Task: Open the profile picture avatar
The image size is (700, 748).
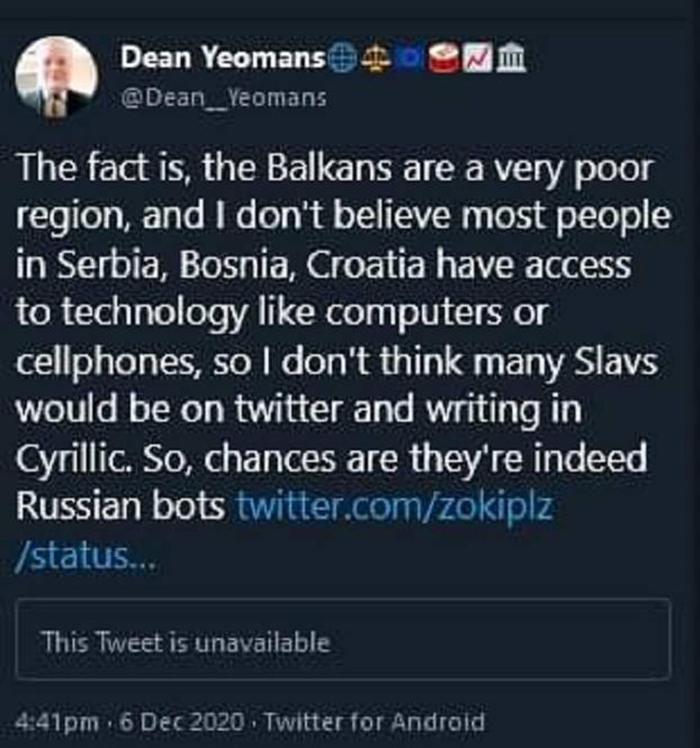Action: pyautogui.click(x=56, y=77)
